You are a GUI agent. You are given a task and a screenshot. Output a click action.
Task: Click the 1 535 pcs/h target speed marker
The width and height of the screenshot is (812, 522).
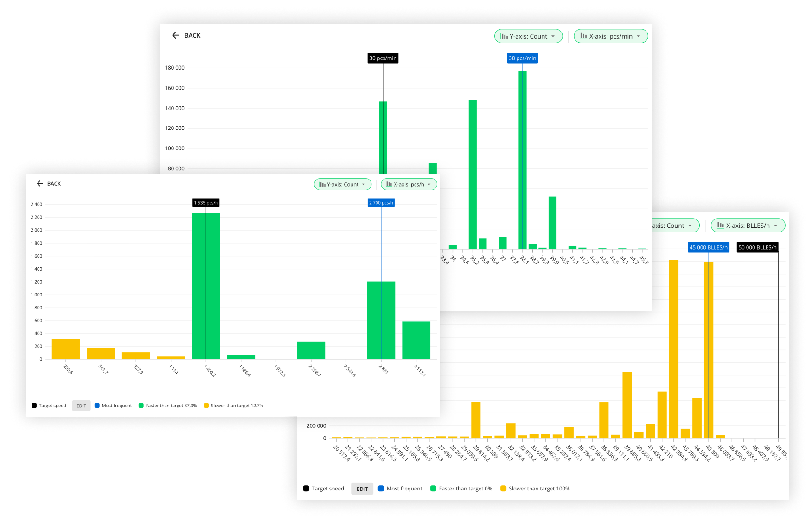point(206,203)
